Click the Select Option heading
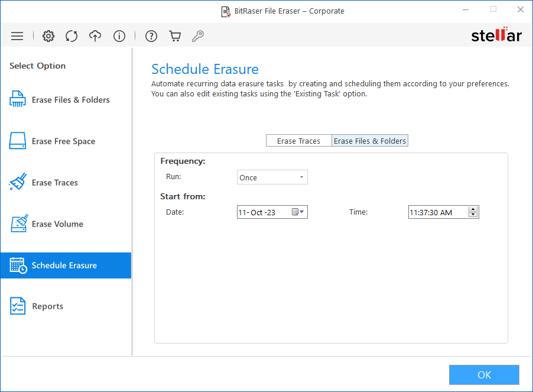This screenshot has height=392, width=533. click(x=37, y=66)
